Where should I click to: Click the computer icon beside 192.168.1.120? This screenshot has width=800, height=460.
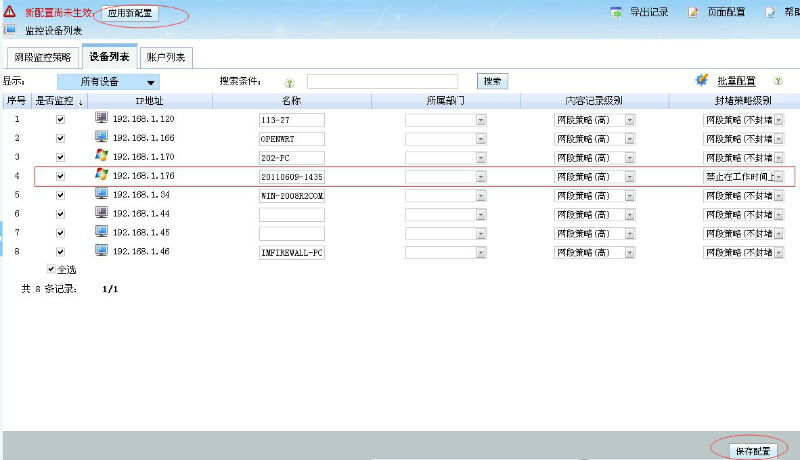(101, 118)
